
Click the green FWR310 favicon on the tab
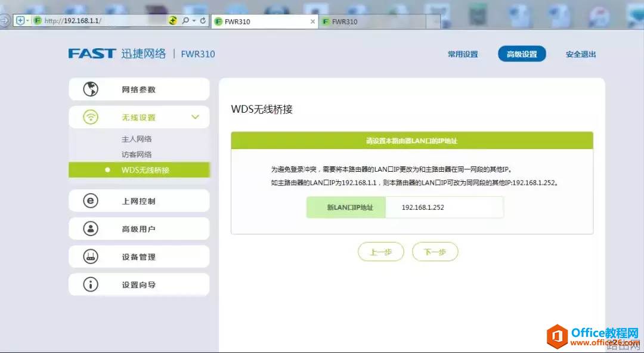(x=218, y=20)
